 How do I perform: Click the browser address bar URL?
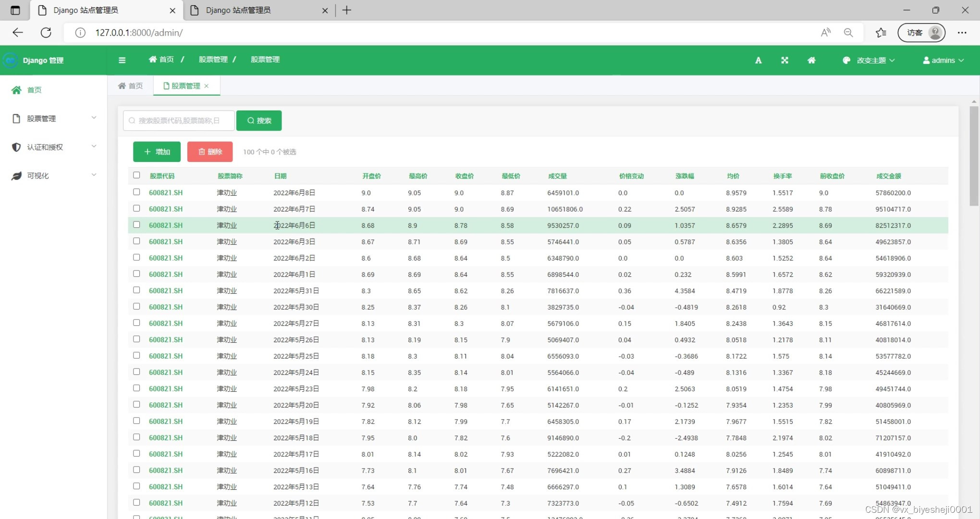point(139,33)
